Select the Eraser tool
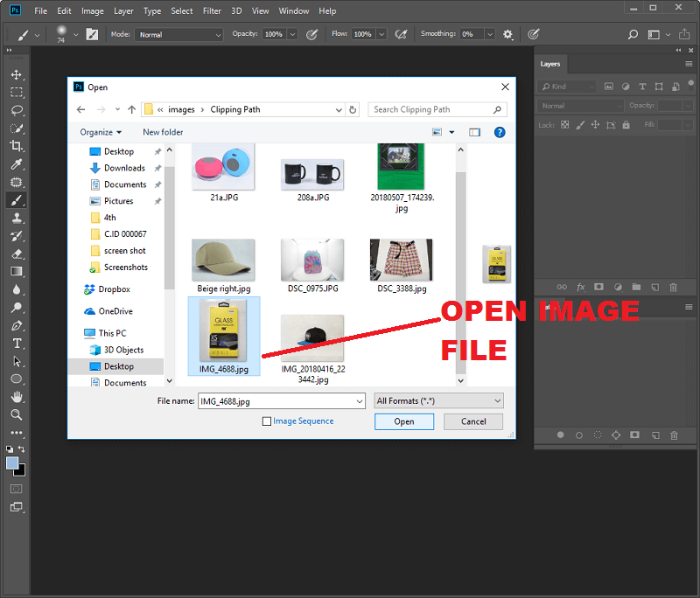The image size is (700, 598). 16,254
